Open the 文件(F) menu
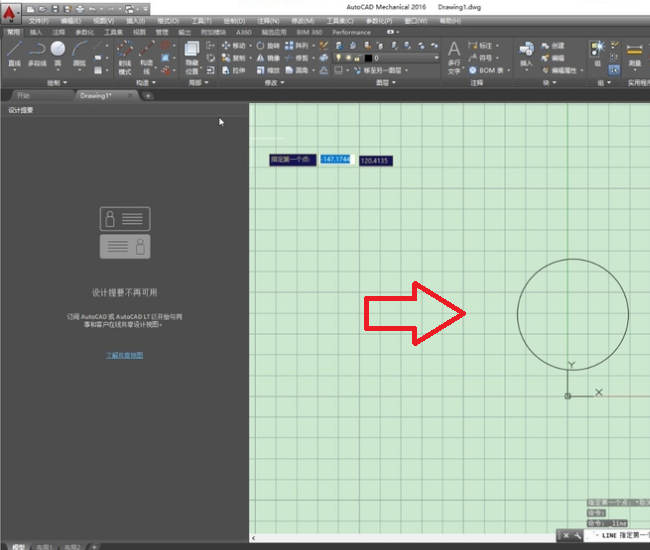This screenshot has width=650, height=550. click(x=38, y=20)
